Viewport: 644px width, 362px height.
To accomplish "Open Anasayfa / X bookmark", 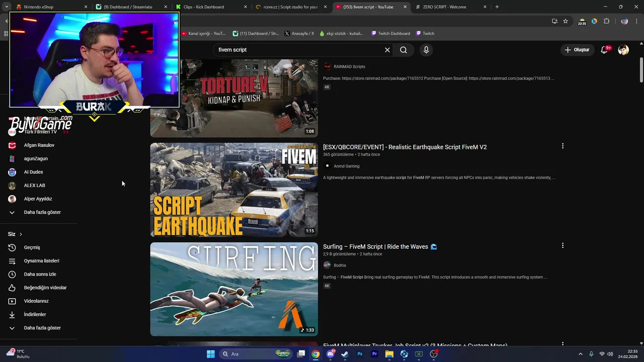I will [x=299, y=34].
